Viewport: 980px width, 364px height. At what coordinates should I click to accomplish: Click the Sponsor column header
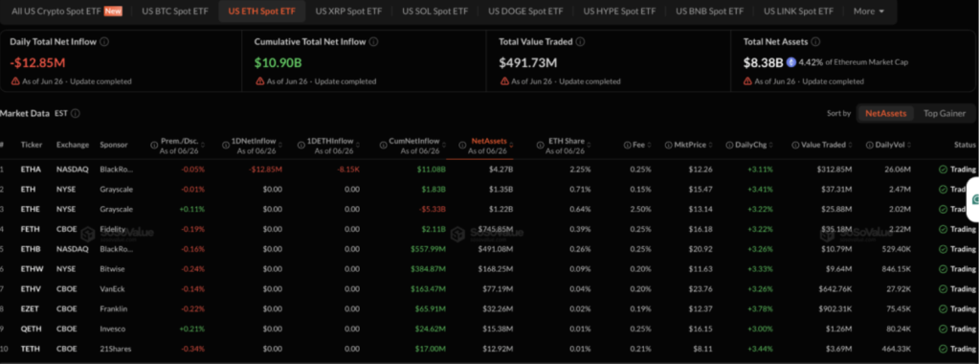pos(114,145)
